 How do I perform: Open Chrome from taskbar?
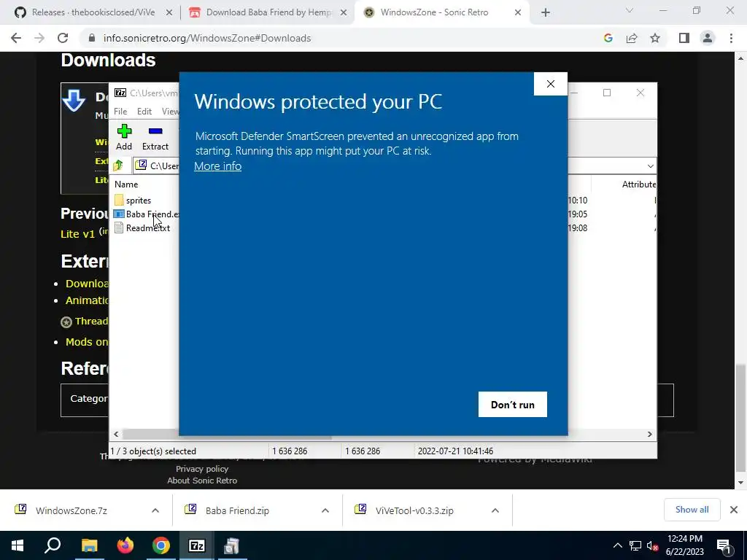pos(161,545)
